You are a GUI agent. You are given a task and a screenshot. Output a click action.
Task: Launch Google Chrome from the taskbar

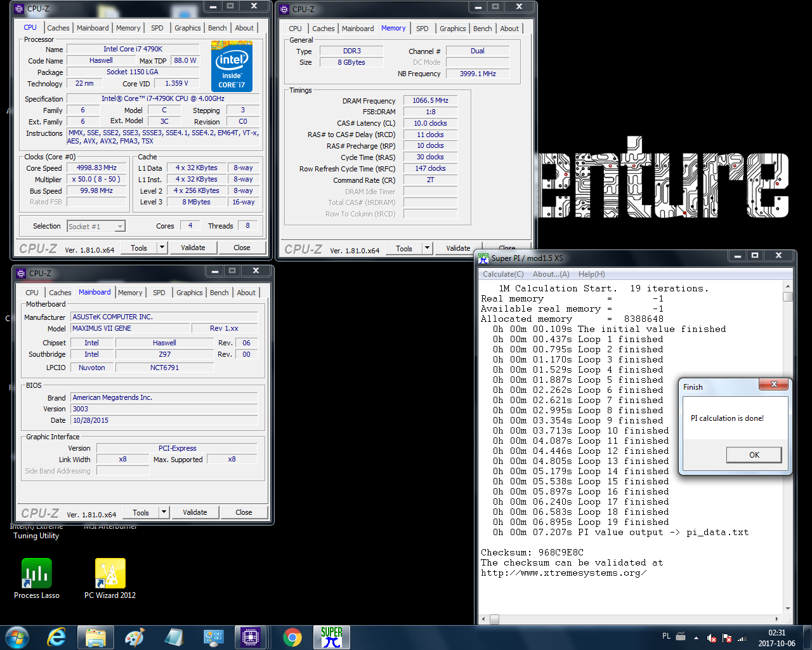pos(292,637)
